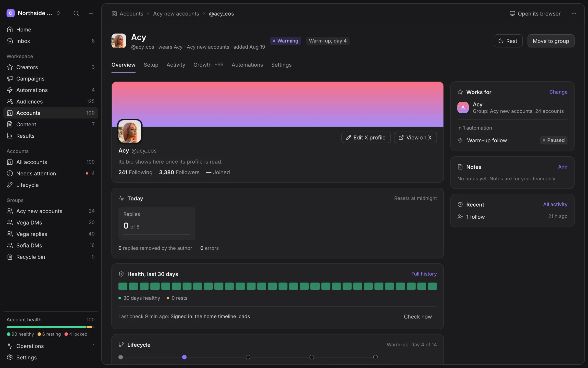Switch to the Activity tab
Viewport: 588px width, 368px height.
[176, 65]
